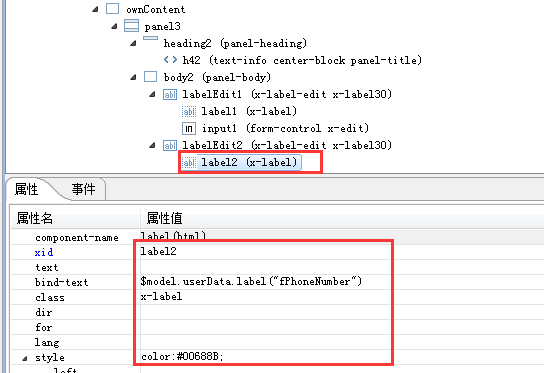
Task: Click the panel3 panel icon
Action: tap(131, 26)
